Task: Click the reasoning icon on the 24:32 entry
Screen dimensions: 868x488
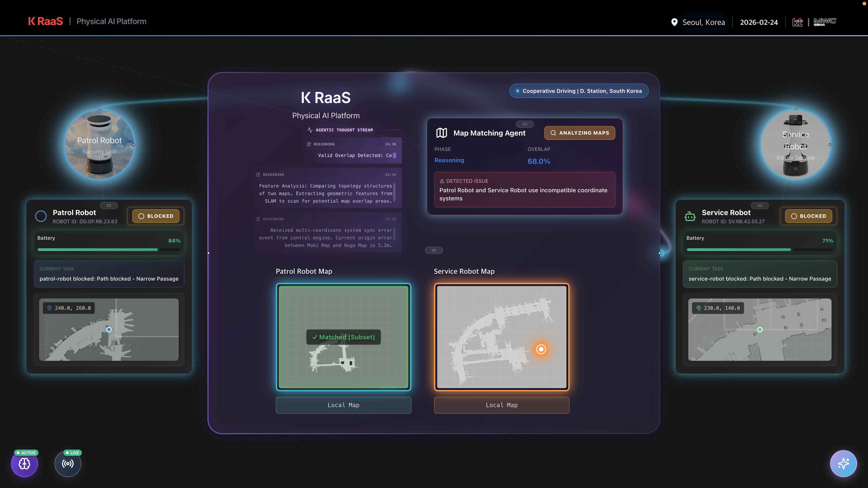Action: (258, 219)
